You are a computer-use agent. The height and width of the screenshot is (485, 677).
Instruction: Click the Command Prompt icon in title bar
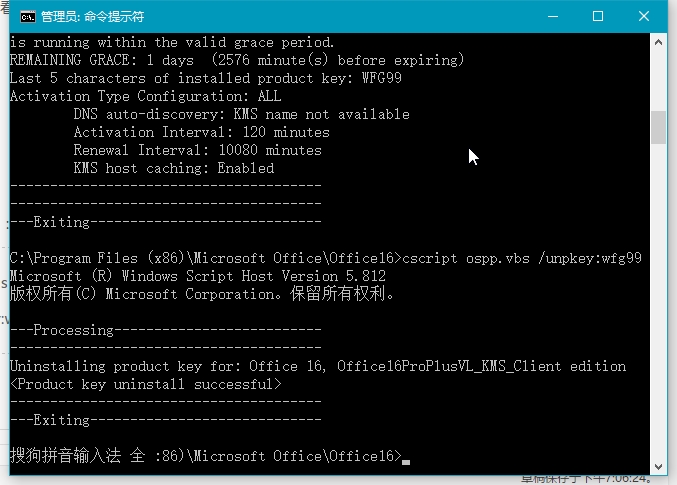click(28, 16)
